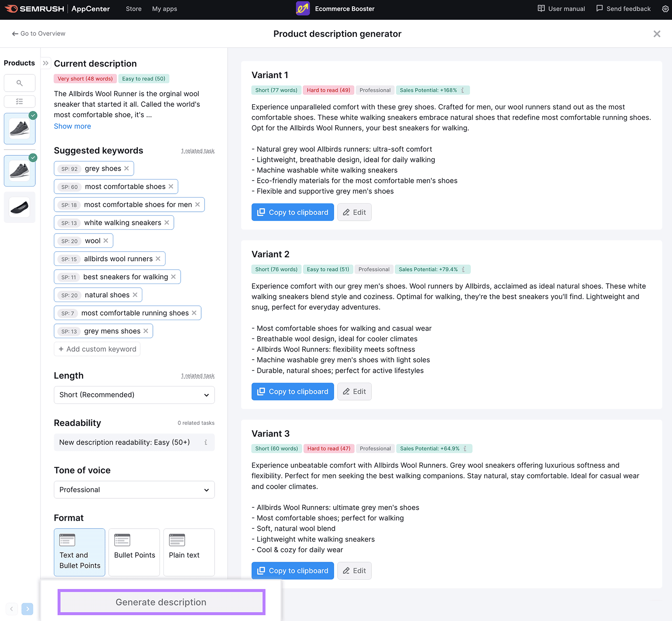Open the Length dropdown
Screen dimensions: 672x621
coord(134,395)
